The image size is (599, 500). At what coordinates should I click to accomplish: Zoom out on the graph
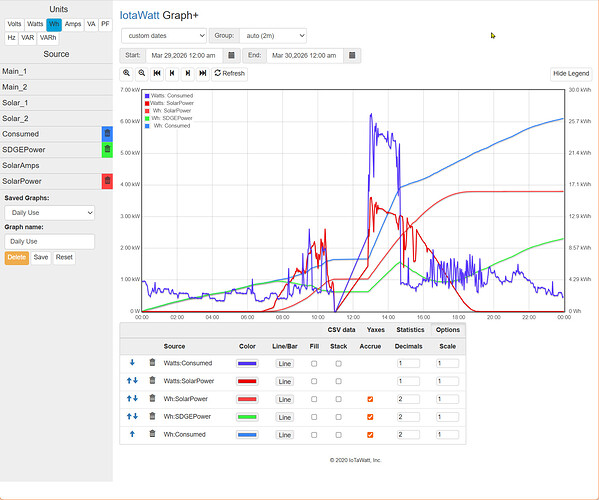(x=142, y=73)
